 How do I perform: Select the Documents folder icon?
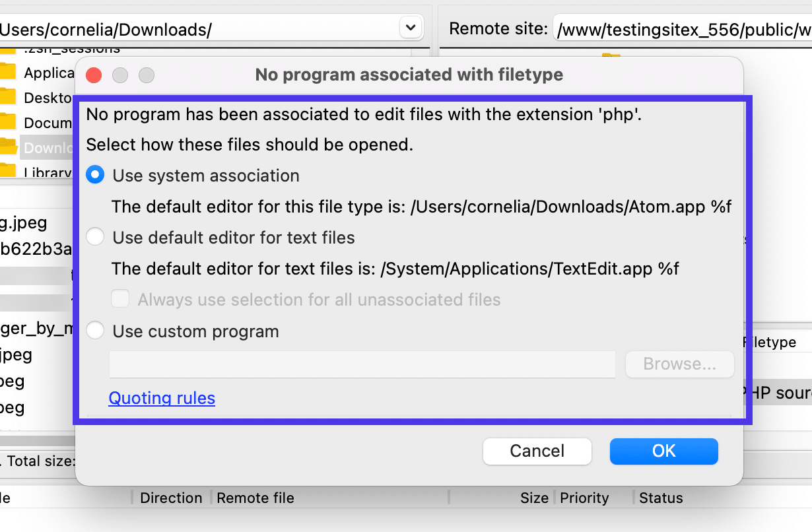click(7, 122)
